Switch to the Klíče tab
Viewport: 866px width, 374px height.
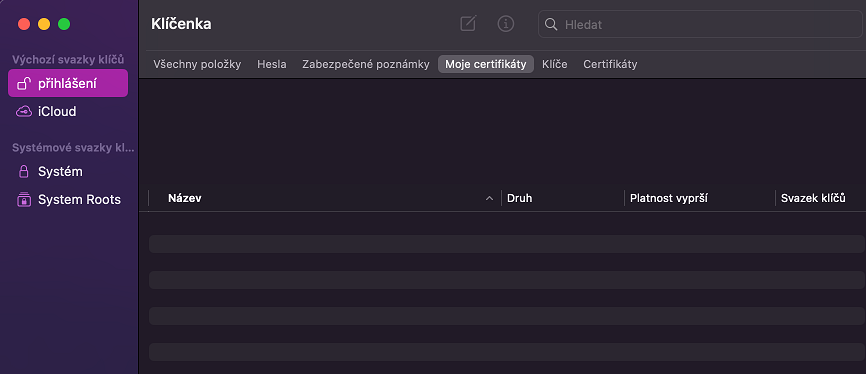point(555,64)
